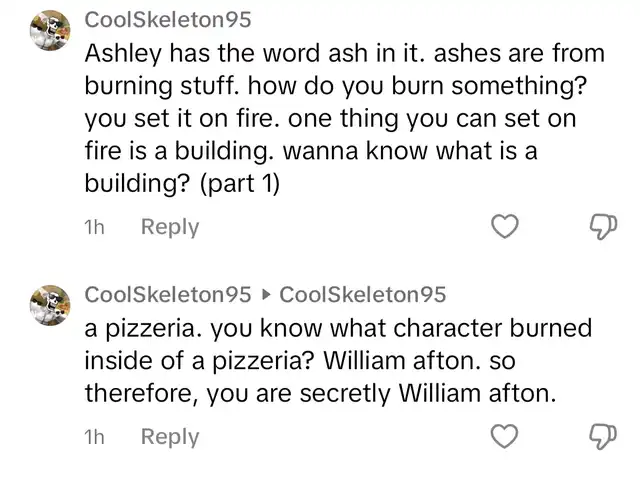Open the replied-to CoolSkeleton95 username after arrow
Viewport: 640px width, 480px height.
(362, 295)
